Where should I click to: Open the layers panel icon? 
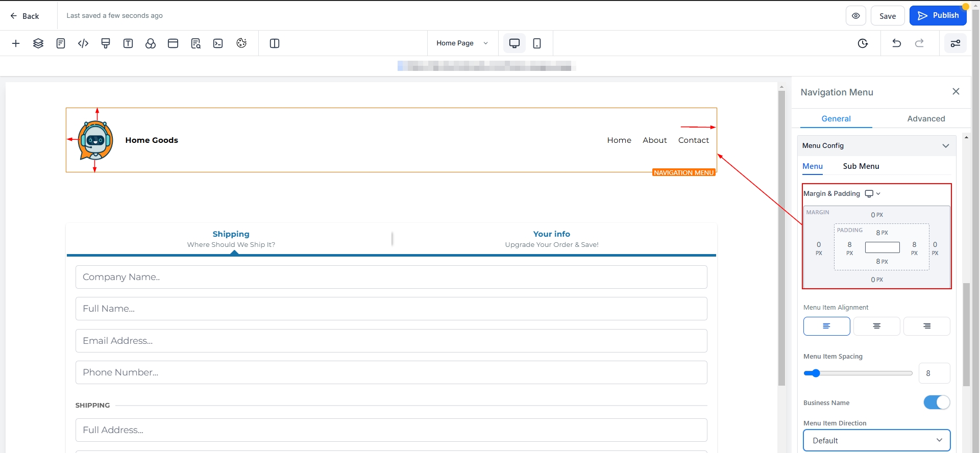click(x=38, y=43)
